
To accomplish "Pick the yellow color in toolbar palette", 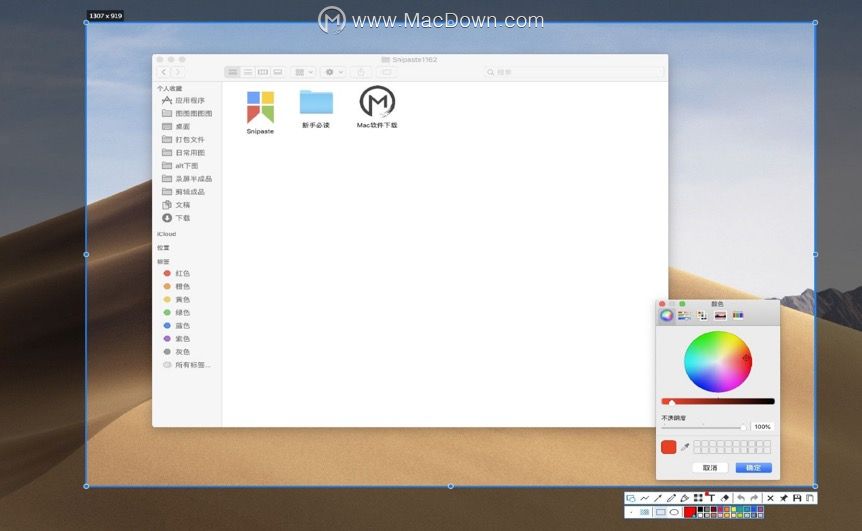I will [733, 509].
